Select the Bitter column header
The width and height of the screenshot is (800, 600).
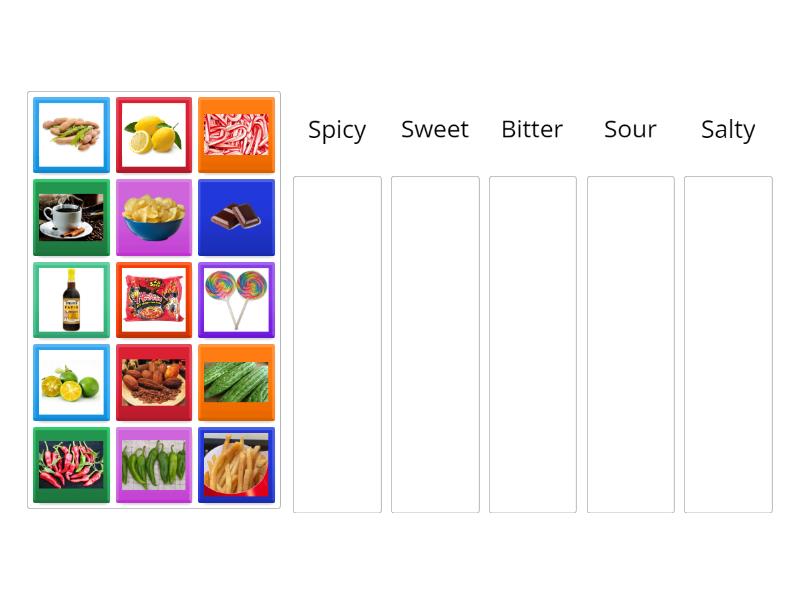coord(532,129)
